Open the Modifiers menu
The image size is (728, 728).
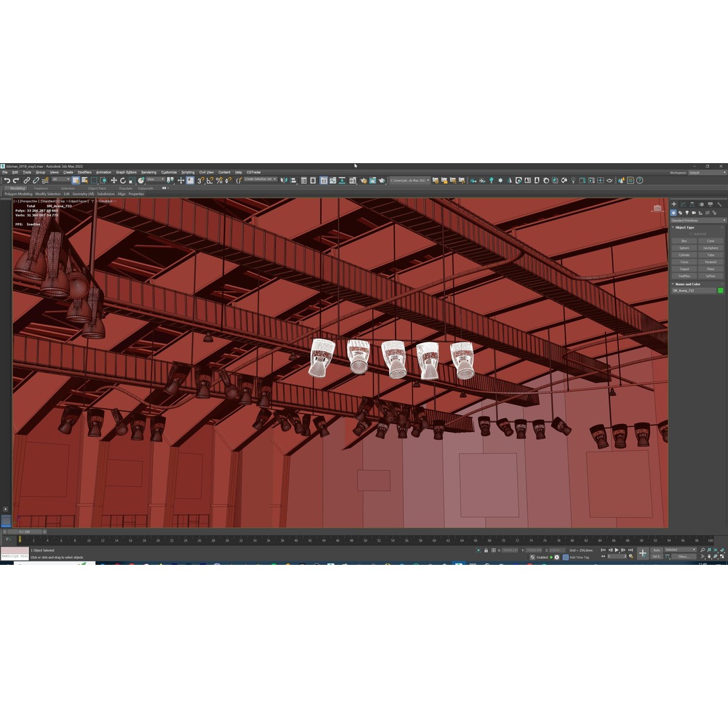click(84, 173)
